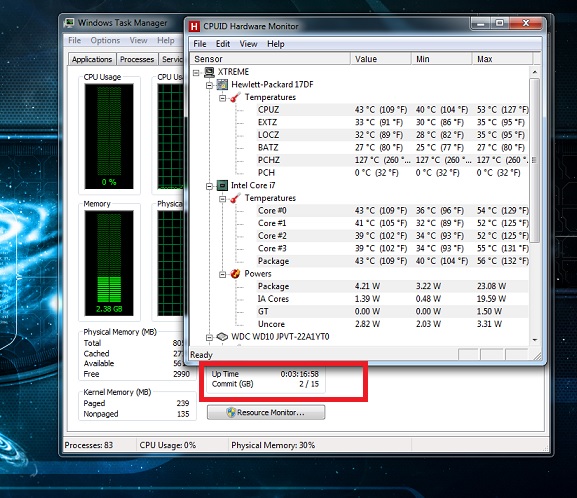
Task: Click the Up Time value 0:03:16:58
Action: (300, 374)
